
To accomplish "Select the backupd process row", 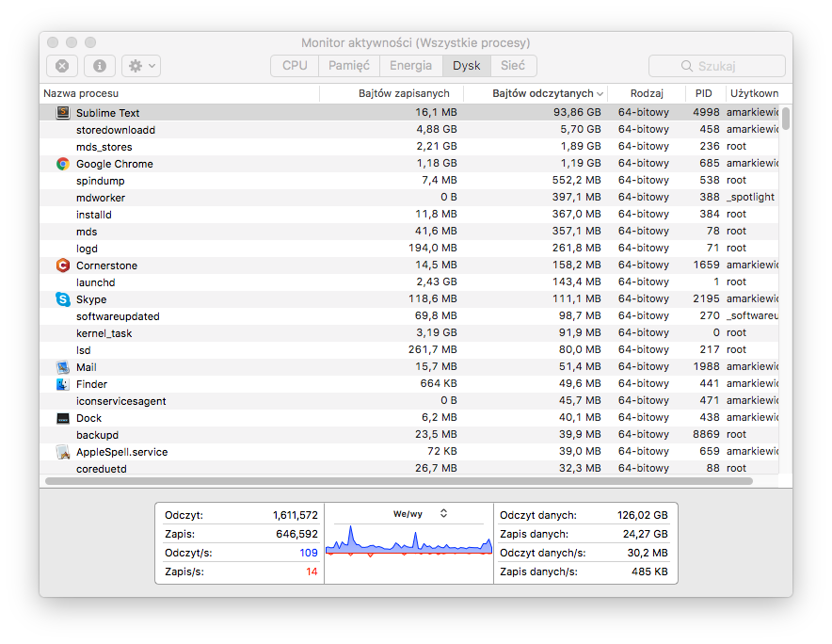I will point(409,435).
